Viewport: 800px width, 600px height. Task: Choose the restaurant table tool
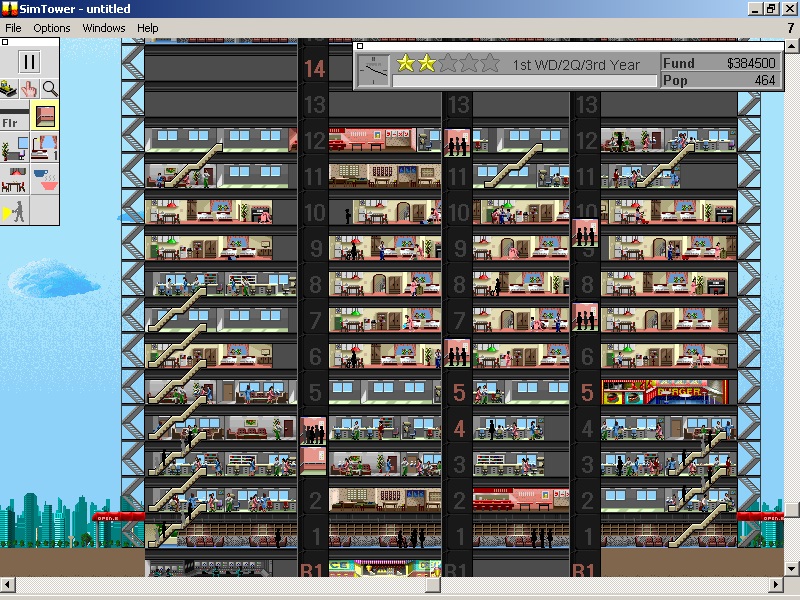[14, 180]
